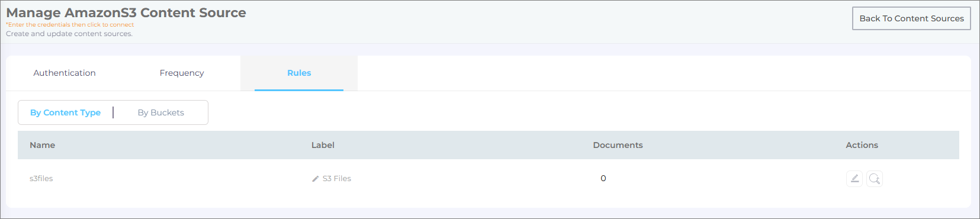Click the divider between content type and buckets
Image resolution: width=980 pixels, height=219 pixels.
click(113, 112)
